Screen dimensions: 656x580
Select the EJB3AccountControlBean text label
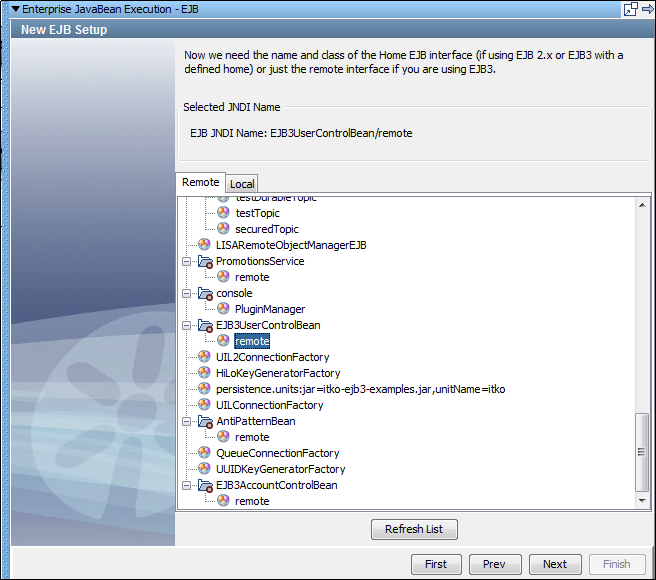point(277,485)
